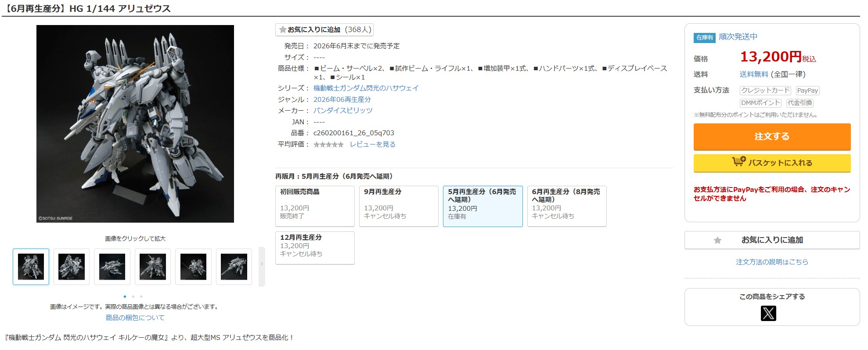This screenshot has height=350, width=868.
Task: Open maker link バンダイスピリッツ
Action: pos(343,110)
